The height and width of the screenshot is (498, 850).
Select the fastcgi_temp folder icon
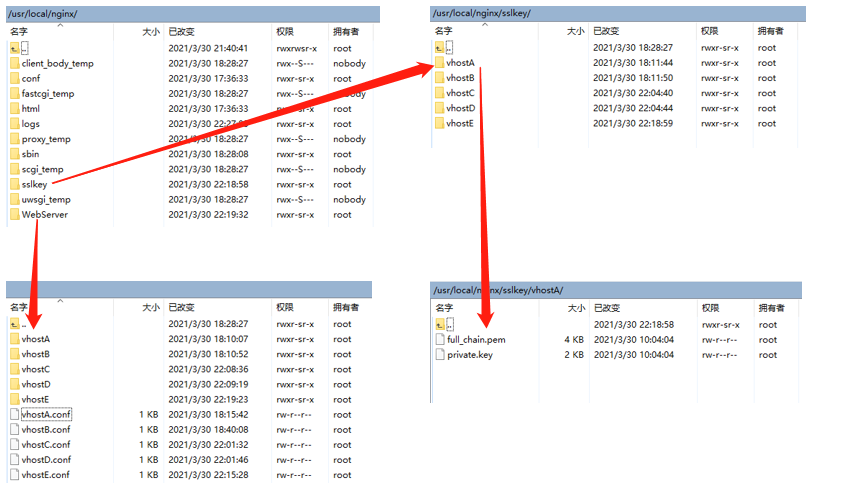click(15, 94)
